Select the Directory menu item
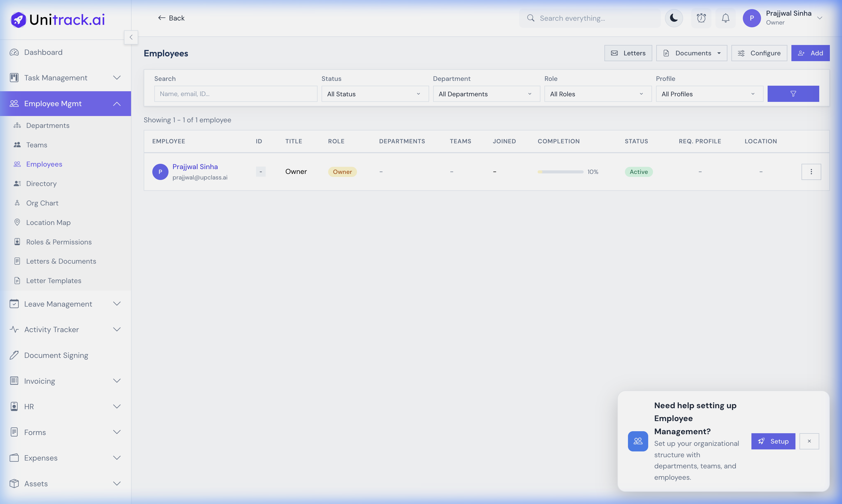 click(x=41, y=184)
